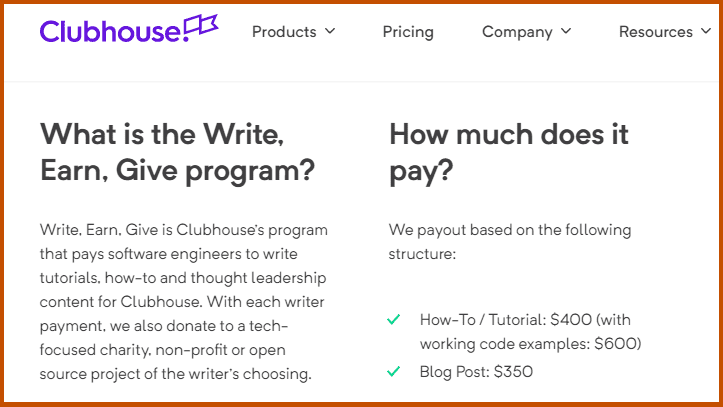Click the green checkmark beside How-To / Tutorial
Image resolution: width=723 pixels, height=407 pixels.
pos(393,319)
